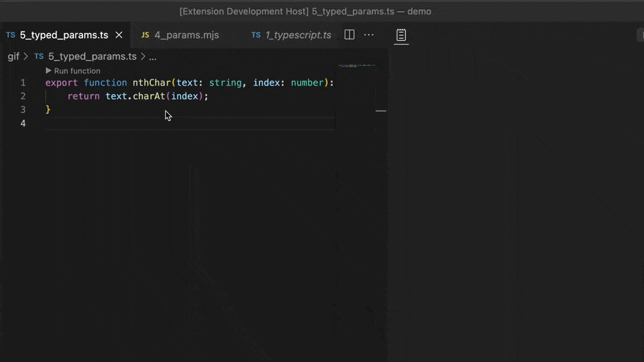Expand the breadcrumb ellipsis after the file name
This screenshot has width=644, height=362.
tap(153, 56)
